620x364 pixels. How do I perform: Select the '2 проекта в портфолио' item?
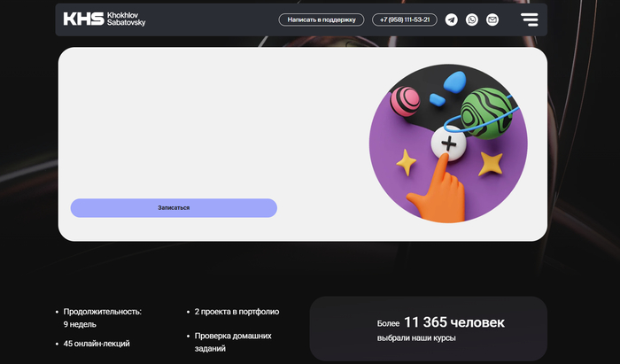(236, 312)
